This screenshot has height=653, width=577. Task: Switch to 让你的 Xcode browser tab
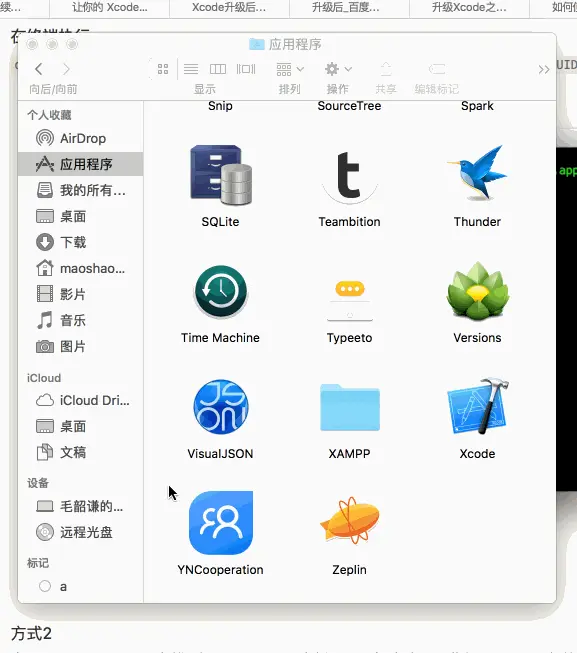point(109,7)
